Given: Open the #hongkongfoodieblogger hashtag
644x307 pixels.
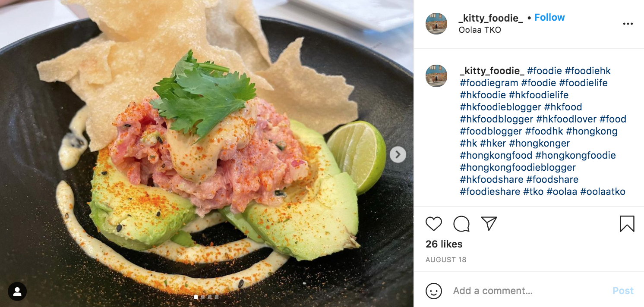Looking at the screenshot, I should pyautogui.click(x=518, y=167).
